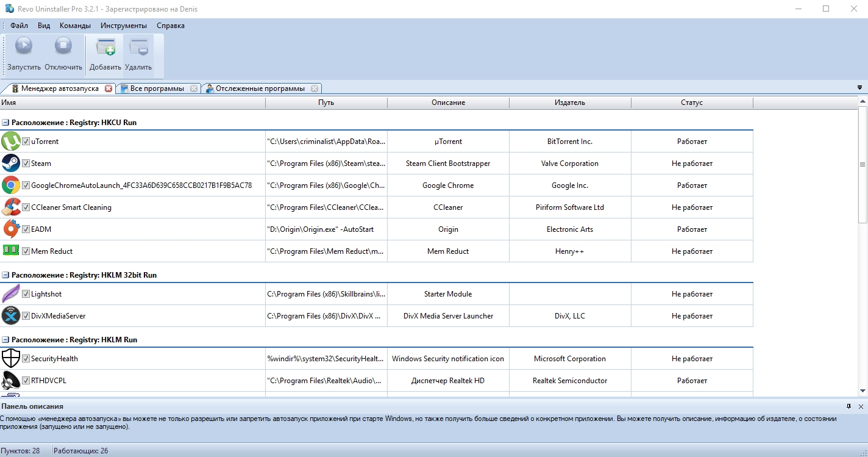Collapse the Registry: HKLM 32bit Run group
The width and height of the screenshot is (868, 457).
pyautogui.click(x=5, y=275)
